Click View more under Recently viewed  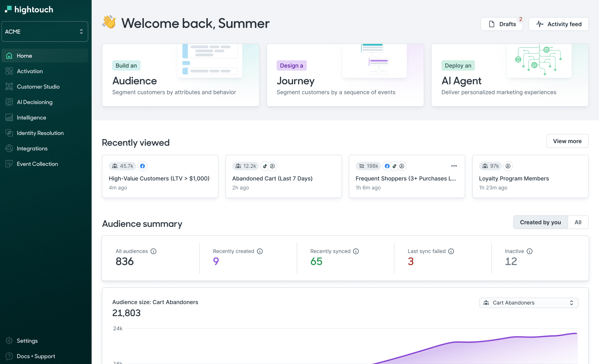[x=567, y=141]
